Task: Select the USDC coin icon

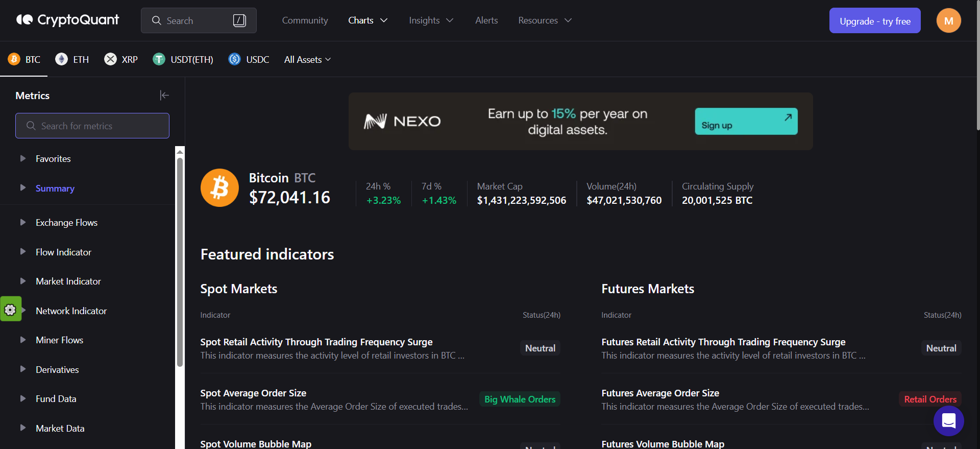Action: [234, 59]
